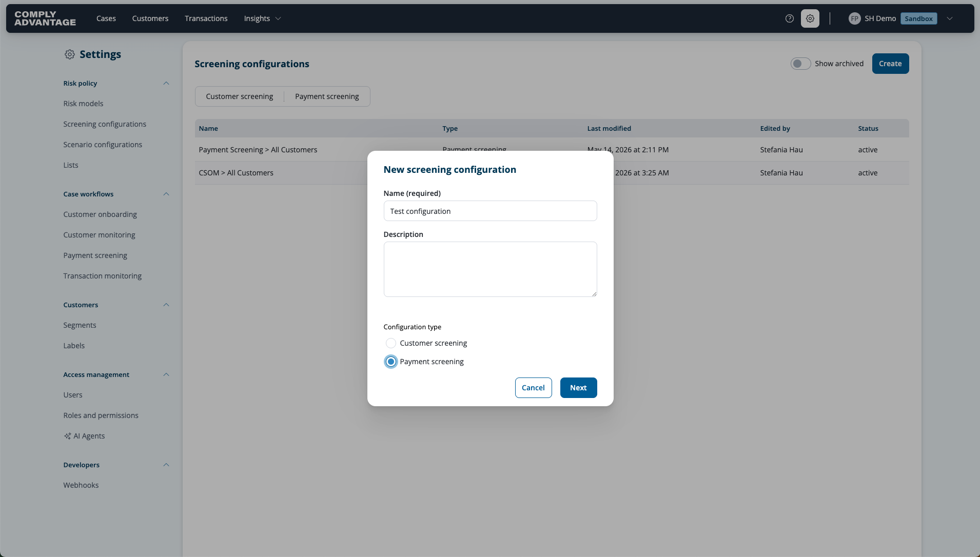Click the Status column header
The width and height of the screenshot is (980, 557).
point(868,129)
